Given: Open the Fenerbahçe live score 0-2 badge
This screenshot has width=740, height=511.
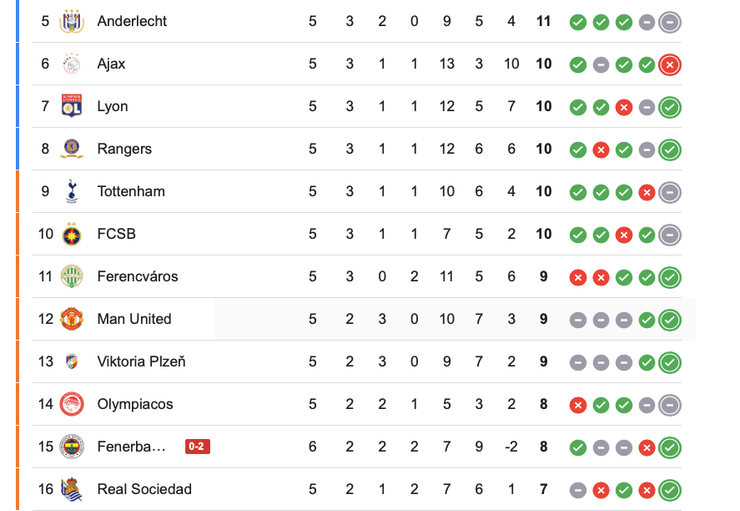Looking at the screenshot, I should (197, 447).
